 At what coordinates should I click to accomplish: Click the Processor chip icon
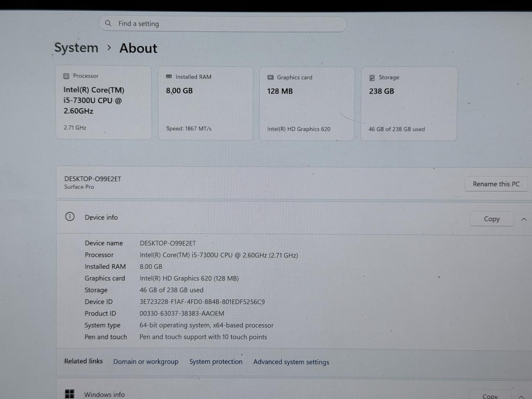(66, 76)
